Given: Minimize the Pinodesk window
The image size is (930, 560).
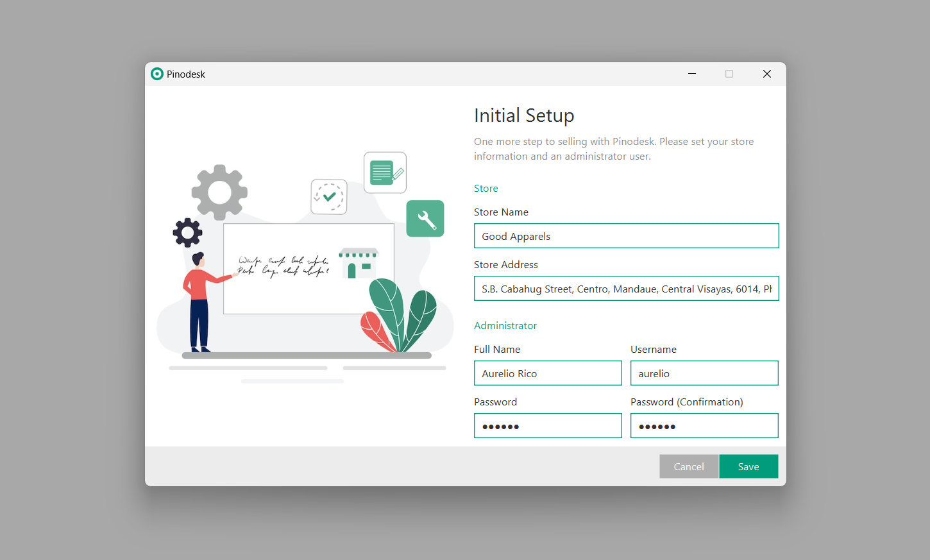Looking at the screenshot, I should coord(692,74).
